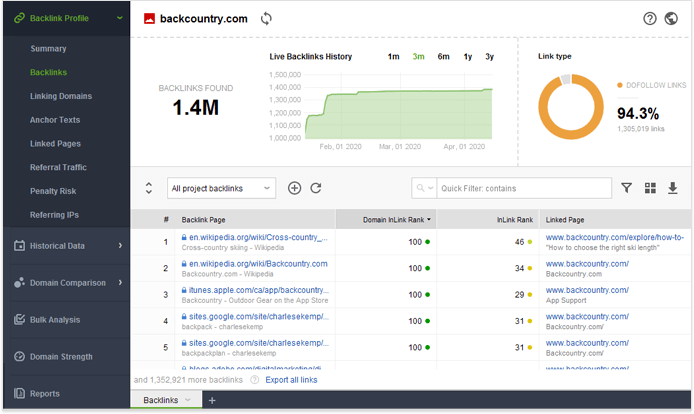Click the 94.3% dofollow percentage

click(638, 114)
